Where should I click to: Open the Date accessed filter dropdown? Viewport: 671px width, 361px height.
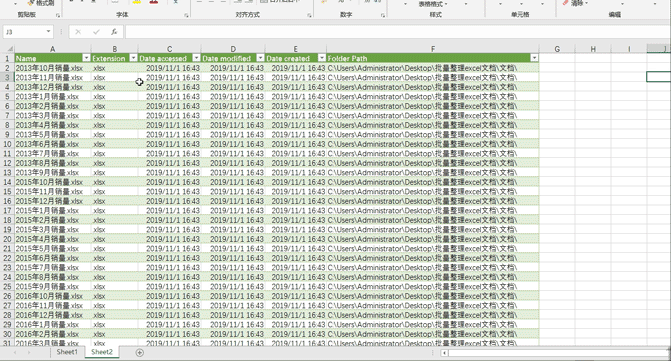tap(196, 58)
